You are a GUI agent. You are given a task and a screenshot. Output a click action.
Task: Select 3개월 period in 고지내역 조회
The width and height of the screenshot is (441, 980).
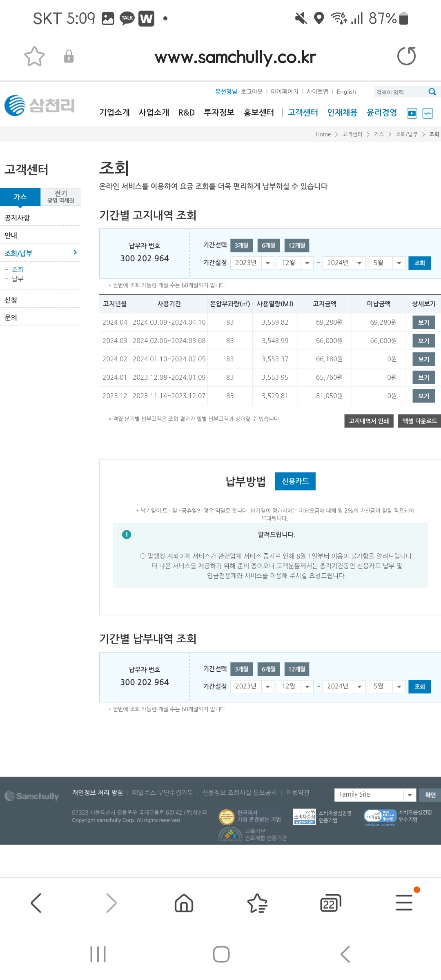pyautogui.click(x=241, y=245)
